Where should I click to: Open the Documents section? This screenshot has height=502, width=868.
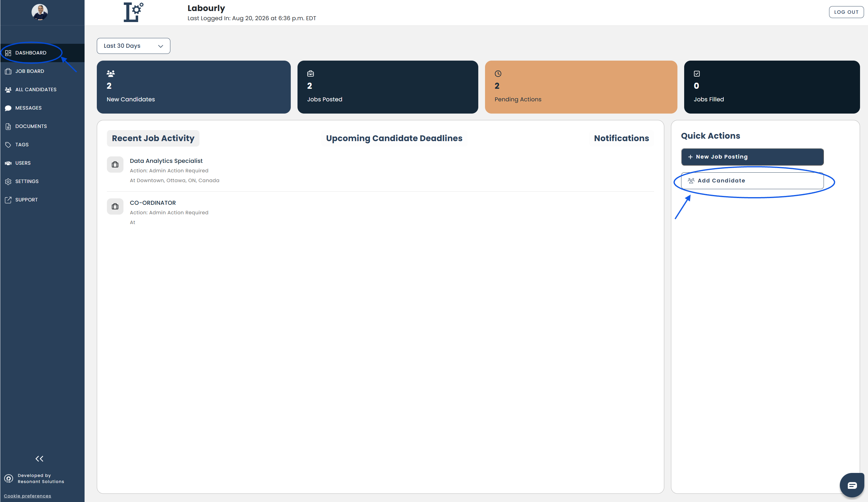pos(42,126)
